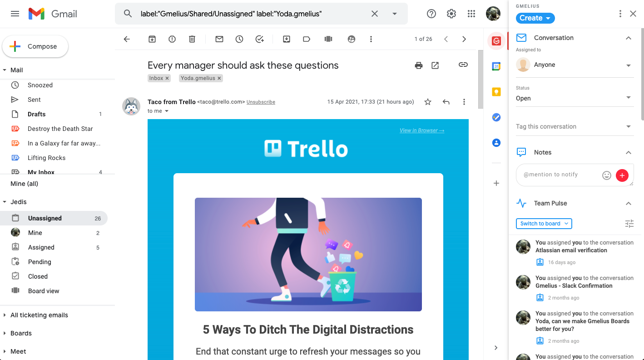This screenshot has height=360, width=644.
Task: Click the Unsubscribe link
Action: (261, 102)
